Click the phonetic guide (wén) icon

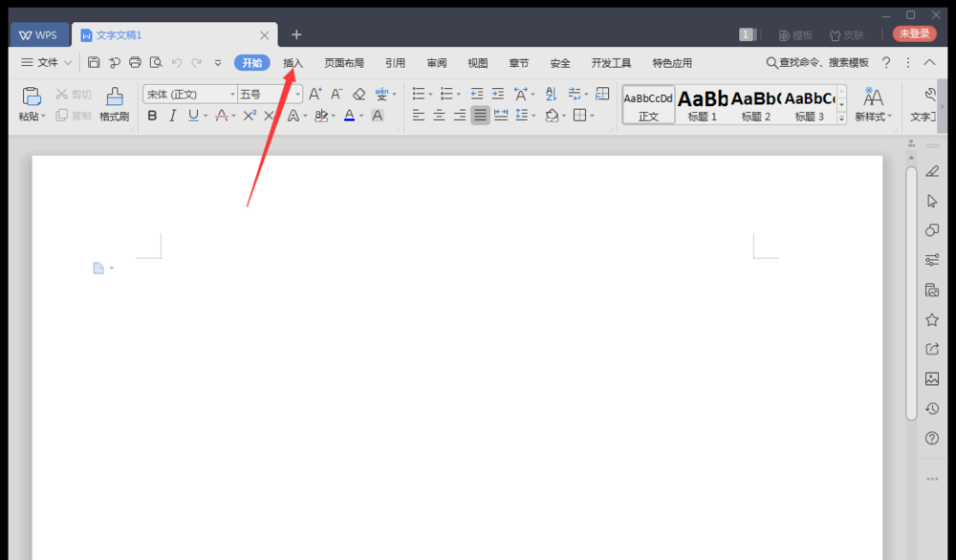(381, 94)
